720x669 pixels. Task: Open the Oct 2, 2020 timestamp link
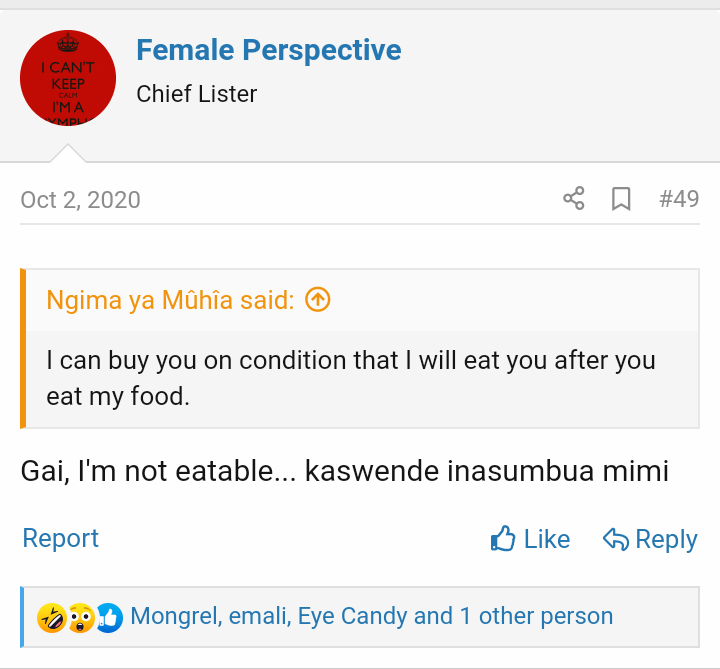tap(80, 199)
